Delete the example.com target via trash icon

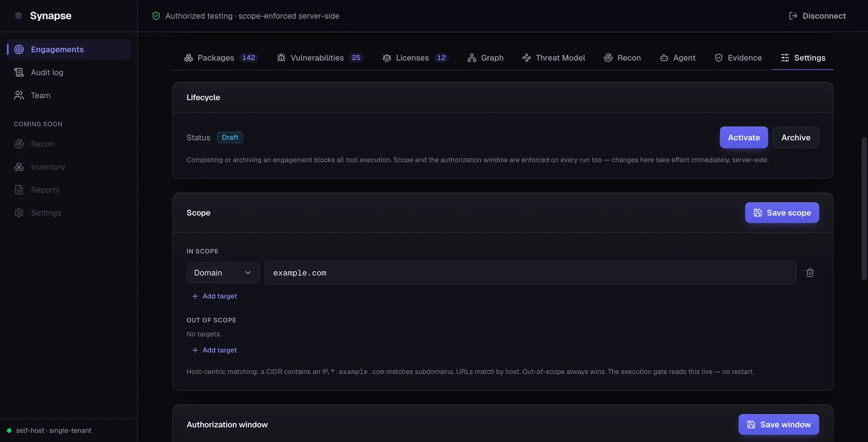click(810, 273)
